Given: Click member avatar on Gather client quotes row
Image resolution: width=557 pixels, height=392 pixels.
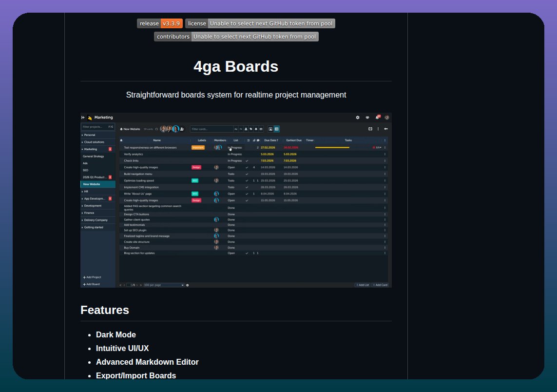Looking at the screenshot, I should click(x=216, y=219).
